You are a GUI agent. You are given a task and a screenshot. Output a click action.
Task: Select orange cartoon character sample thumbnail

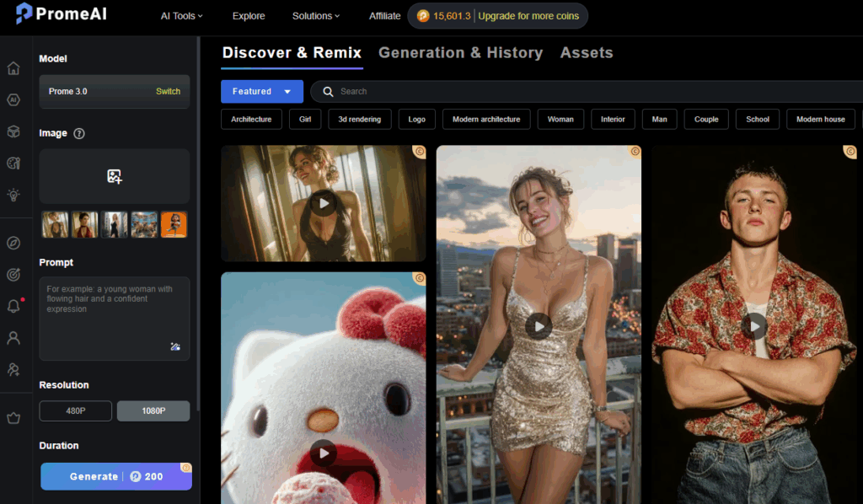174,224
